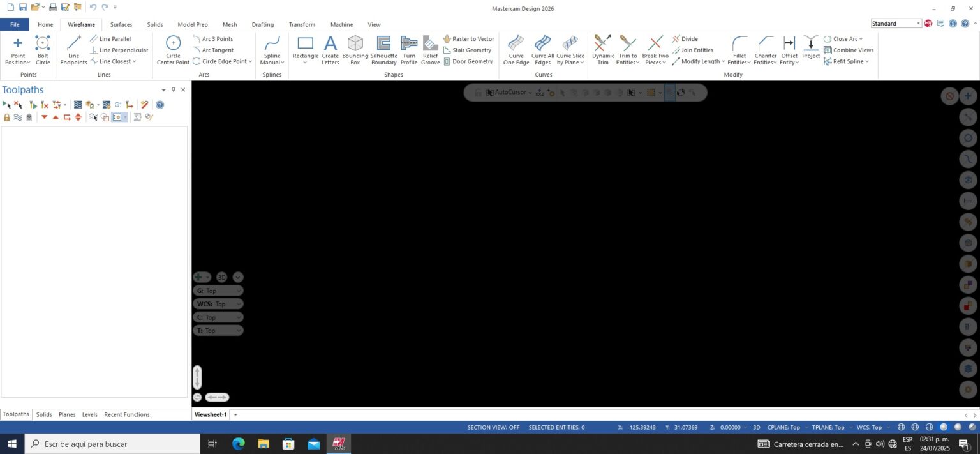Screen dimensions: 980x454
Task: Pin the Toolpaths panel open
Action: pos(173,89)
